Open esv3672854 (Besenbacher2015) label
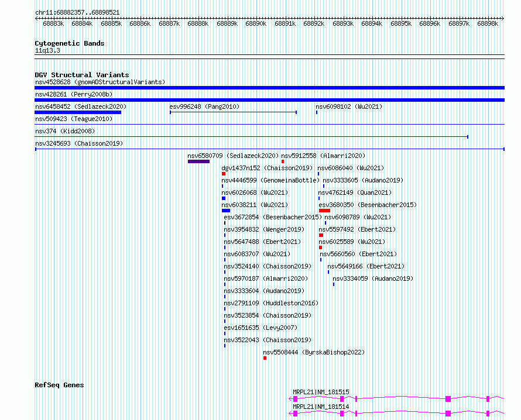 point(273,217)
